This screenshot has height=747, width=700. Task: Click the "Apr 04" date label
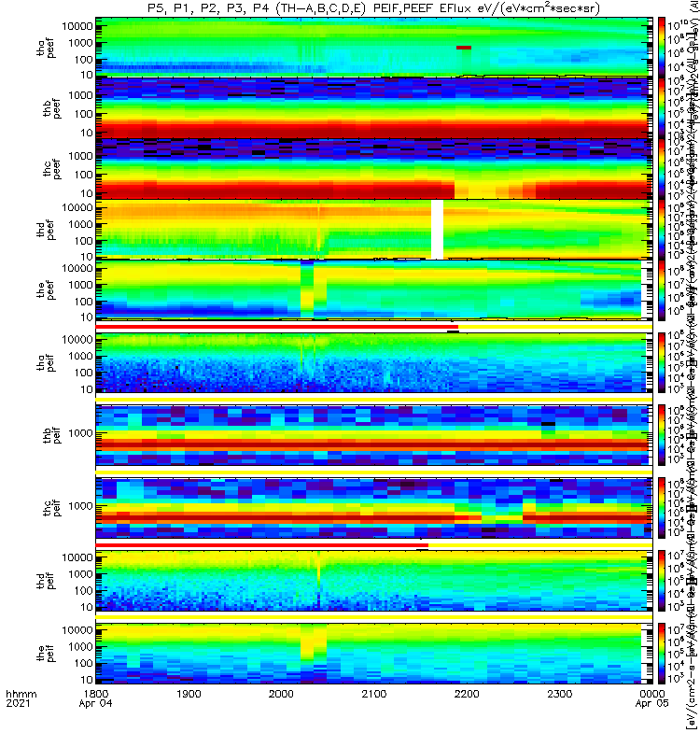96,704
